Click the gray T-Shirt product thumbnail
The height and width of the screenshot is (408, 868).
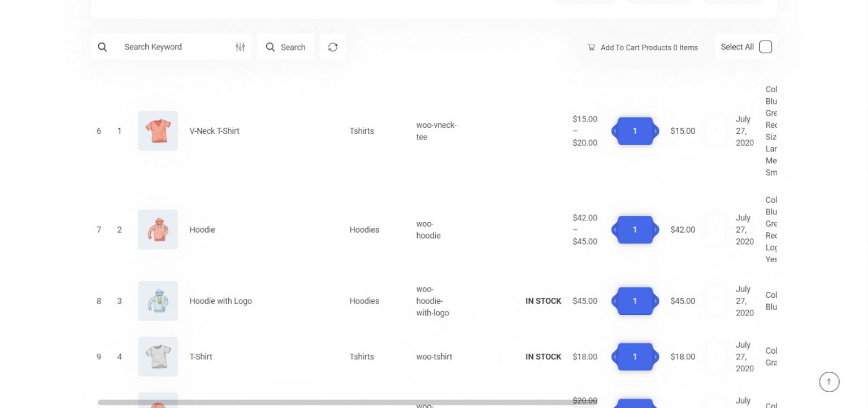[x=158, y=357]
